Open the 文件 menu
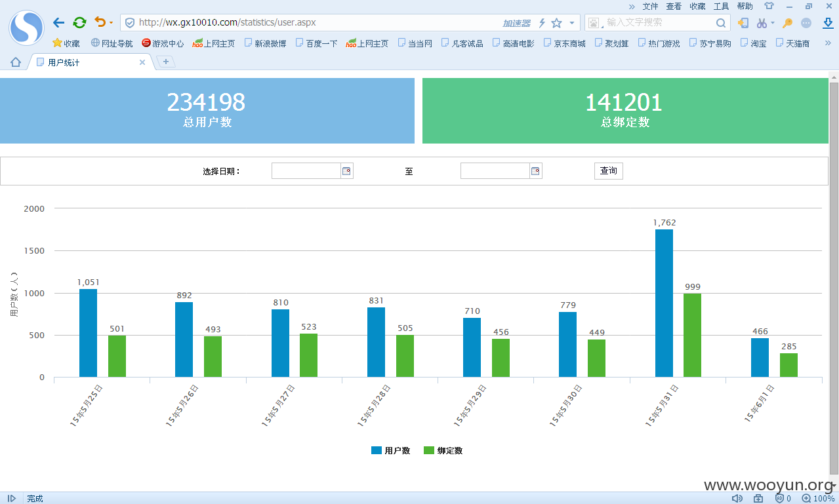 [x=650, y=6]
